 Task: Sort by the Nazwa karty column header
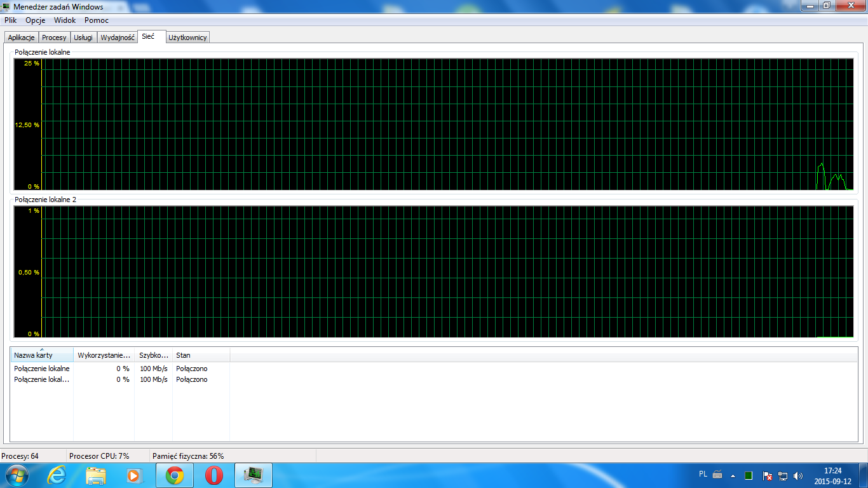coord(41,356)
